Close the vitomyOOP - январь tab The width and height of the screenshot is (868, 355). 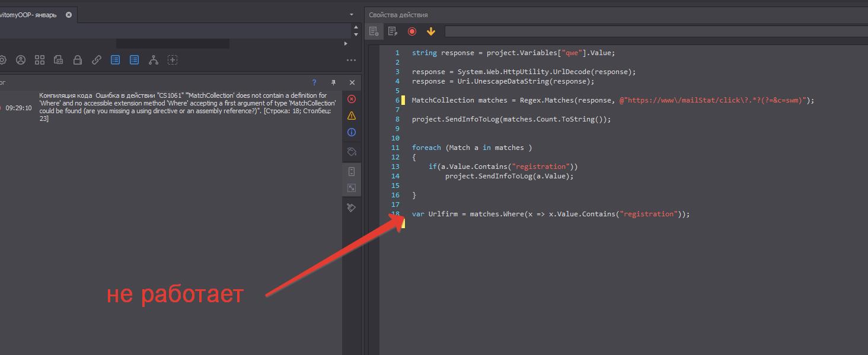(x=69, y=15)
